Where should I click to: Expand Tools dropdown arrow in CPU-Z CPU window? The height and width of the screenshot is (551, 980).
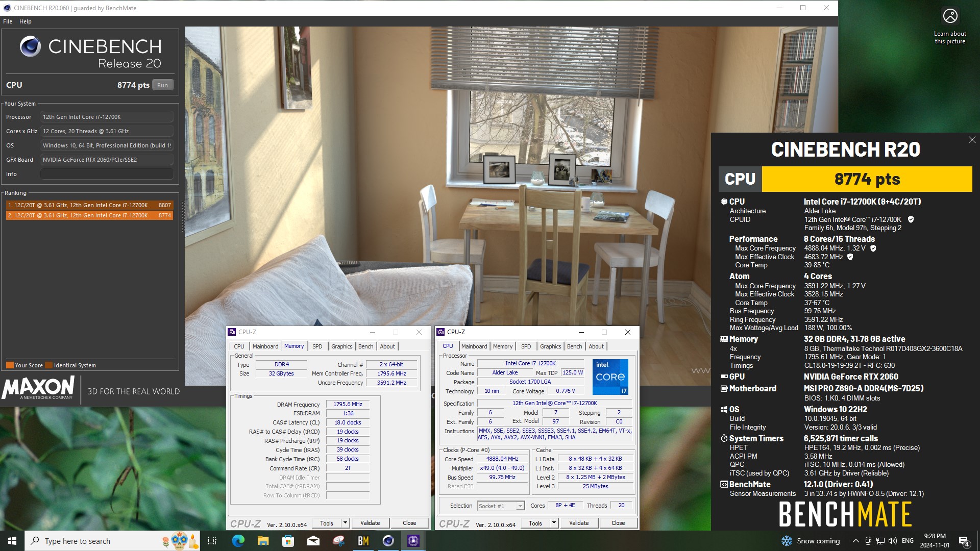[554, 523]
